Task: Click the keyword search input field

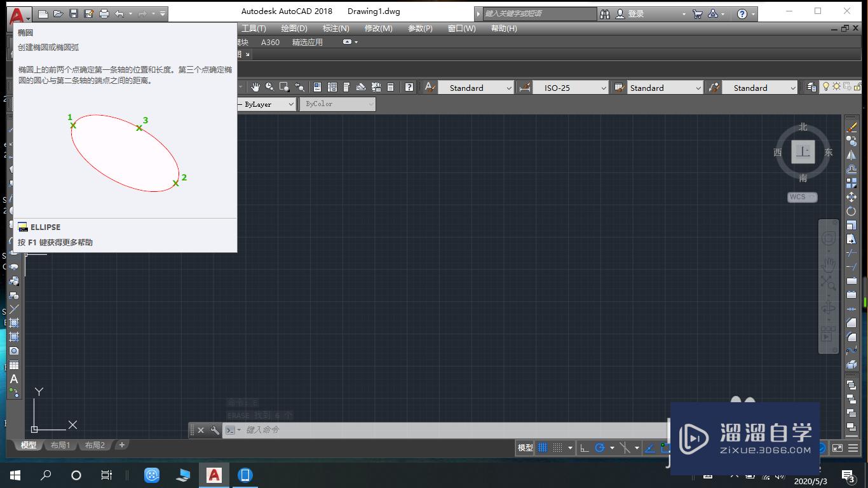Action: click(540, 13)
